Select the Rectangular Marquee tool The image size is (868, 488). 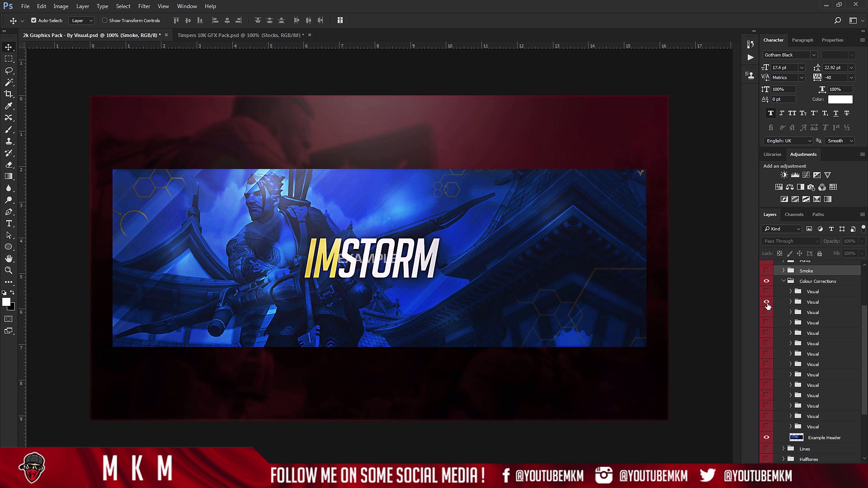(9, 59)
